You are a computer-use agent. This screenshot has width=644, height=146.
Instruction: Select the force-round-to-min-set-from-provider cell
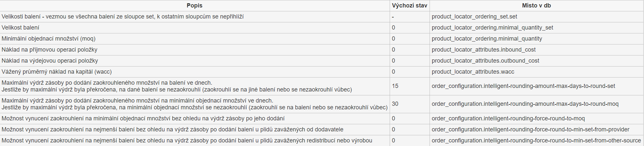(x=530, y=129)
